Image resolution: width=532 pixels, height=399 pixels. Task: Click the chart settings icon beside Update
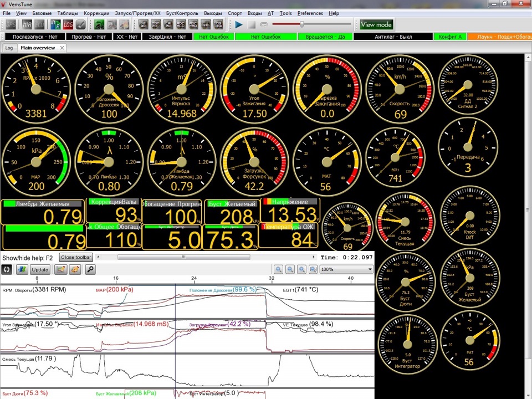coord(61,269)
